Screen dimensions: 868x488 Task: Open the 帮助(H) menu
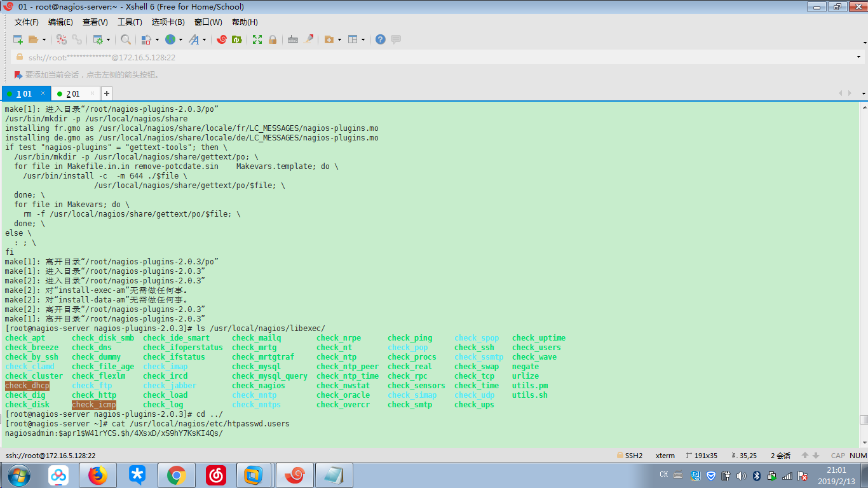pos(245,22)
